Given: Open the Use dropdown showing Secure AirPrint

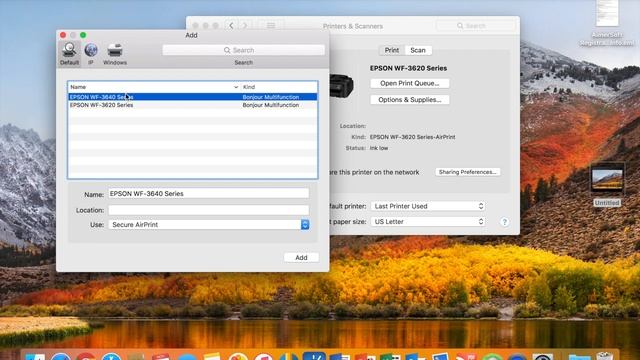Looking at the screenshot, I should coord(209,224).
